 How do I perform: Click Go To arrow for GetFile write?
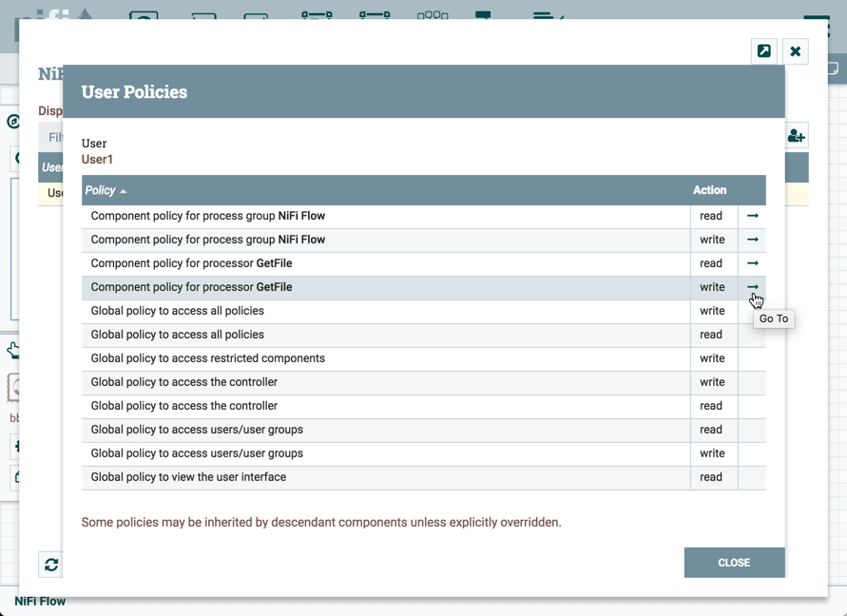click(x=752, y=287)
